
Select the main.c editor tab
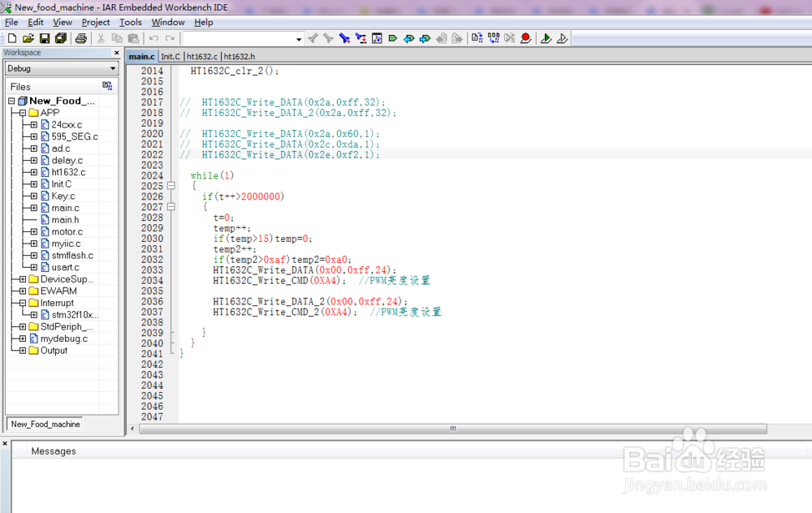(142, 57)
